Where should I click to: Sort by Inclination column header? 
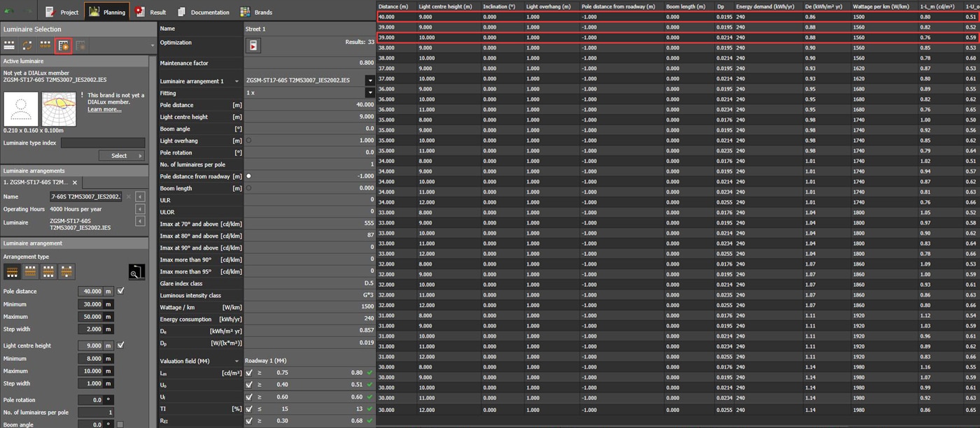click(x=503, y=6)
